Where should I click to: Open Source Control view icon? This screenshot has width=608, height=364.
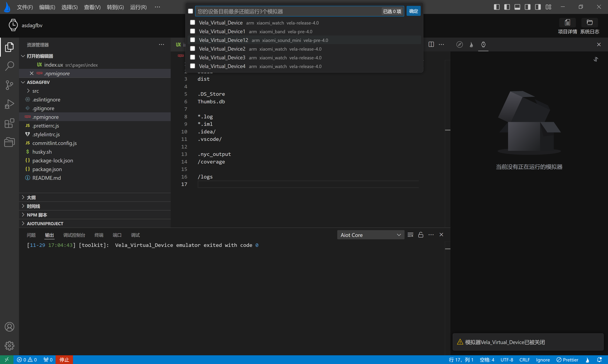click(x=9, y=85)
